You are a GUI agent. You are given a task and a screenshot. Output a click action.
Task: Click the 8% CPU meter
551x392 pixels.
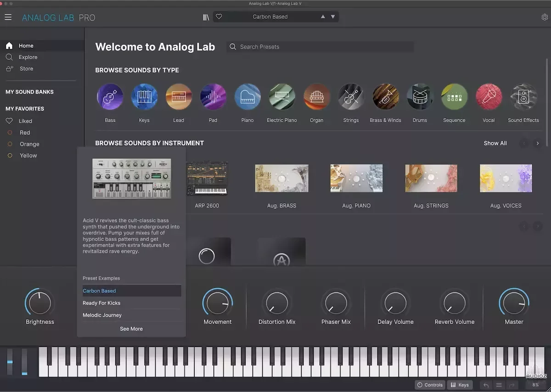coord(535,385)
